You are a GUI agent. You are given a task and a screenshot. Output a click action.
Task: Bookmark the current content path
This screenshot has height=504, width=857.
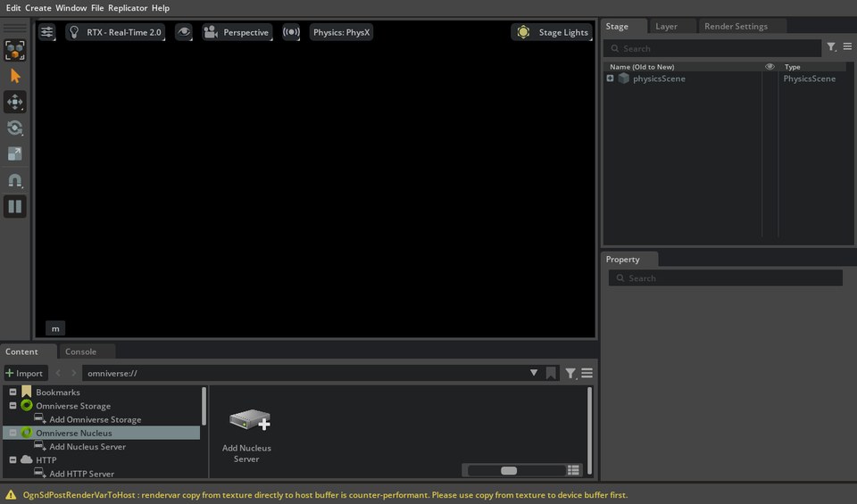(x=551, y=373)
